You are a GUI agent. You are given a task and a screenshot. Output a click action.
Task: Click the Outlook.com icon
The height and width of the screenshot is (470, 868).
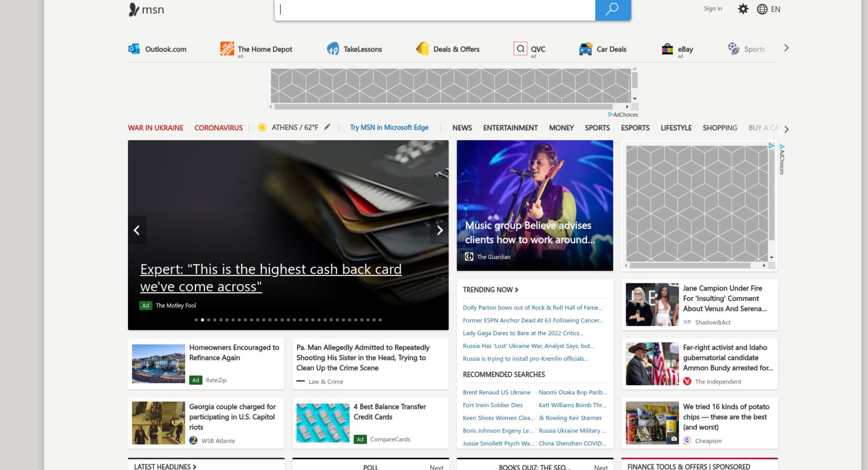point(134,49)
